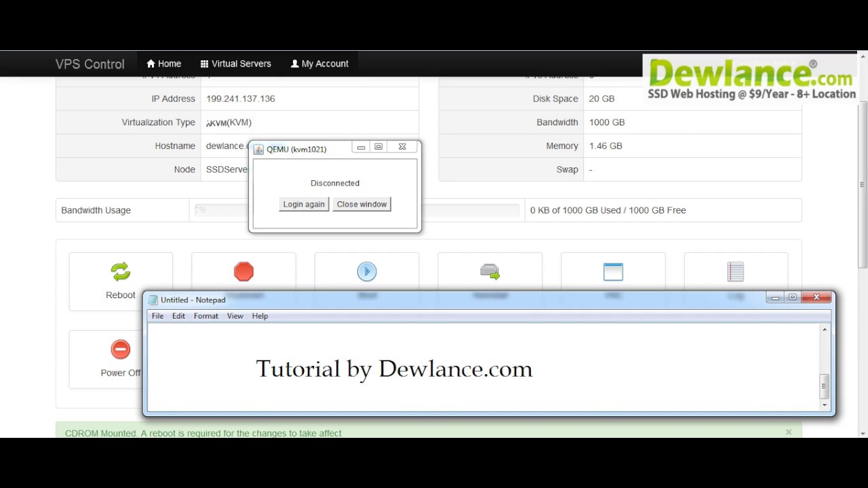Click the browser page vertical scrollbar
The image size is (868, 488).
[x=863, y=183]
